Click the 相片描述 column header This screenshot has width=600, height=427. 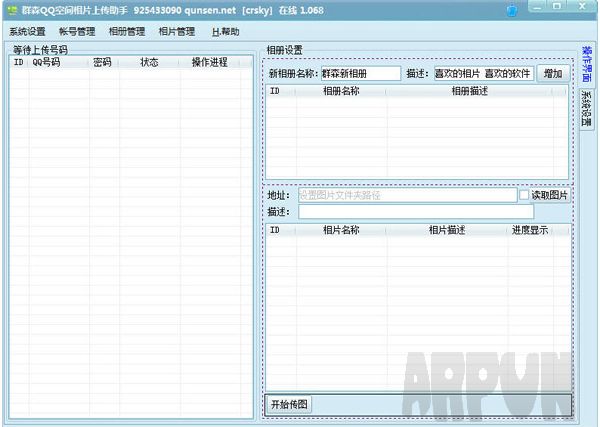447,230
